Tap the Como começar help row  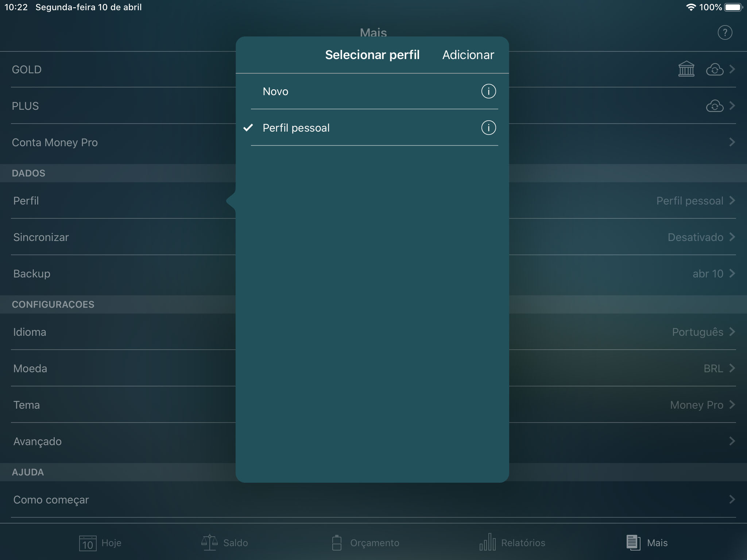pos(373,499)
